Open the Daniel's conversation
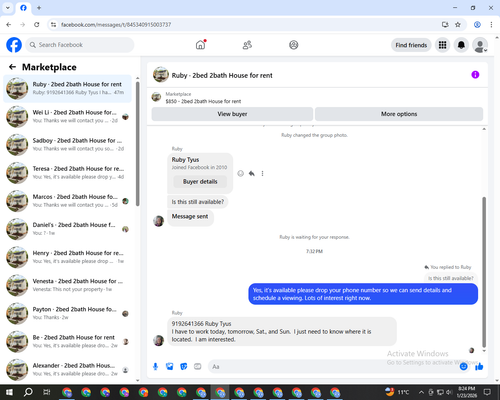The width and height of the screenshot is (500, 400). (x=67, y=229)
